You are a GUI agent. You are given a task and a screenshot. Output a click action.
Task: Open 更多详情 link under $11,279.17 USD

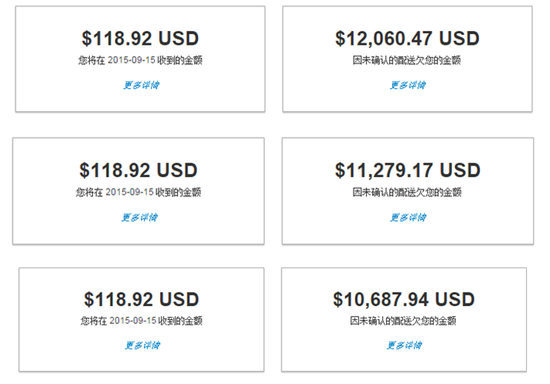coord(408,217)
